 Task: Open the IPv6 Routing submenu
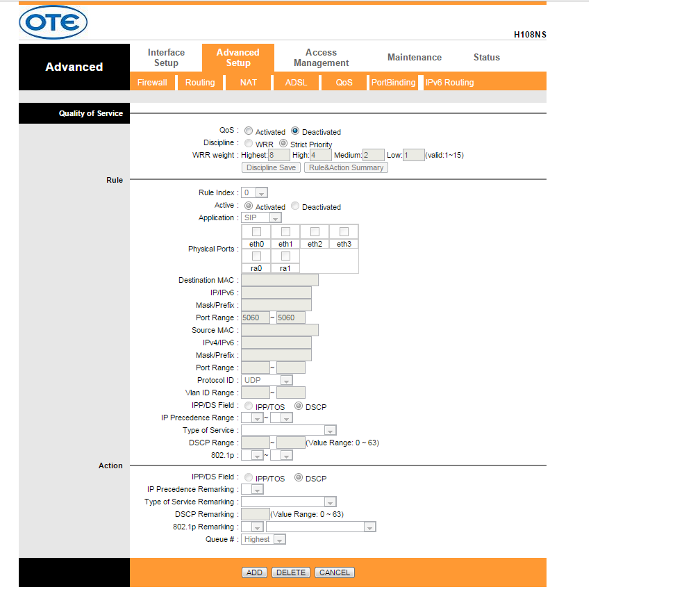[449, 83]
